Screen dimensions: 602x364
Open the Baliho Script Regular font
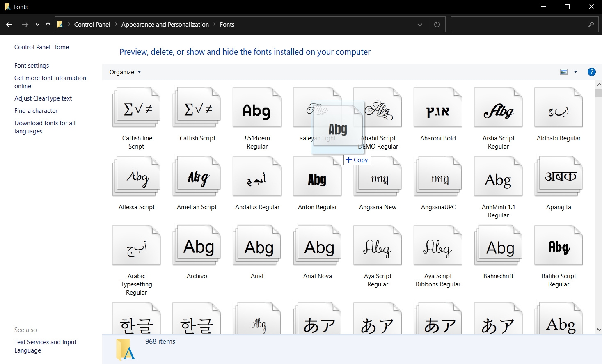click(x=558, y=246)
